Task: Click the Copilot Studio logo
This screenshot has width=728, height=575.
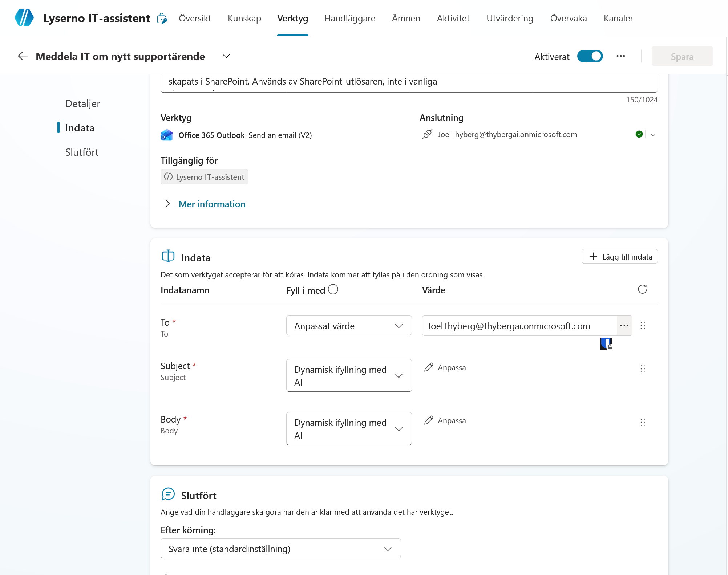Action: pyautogui.click(x=24, y=18)
